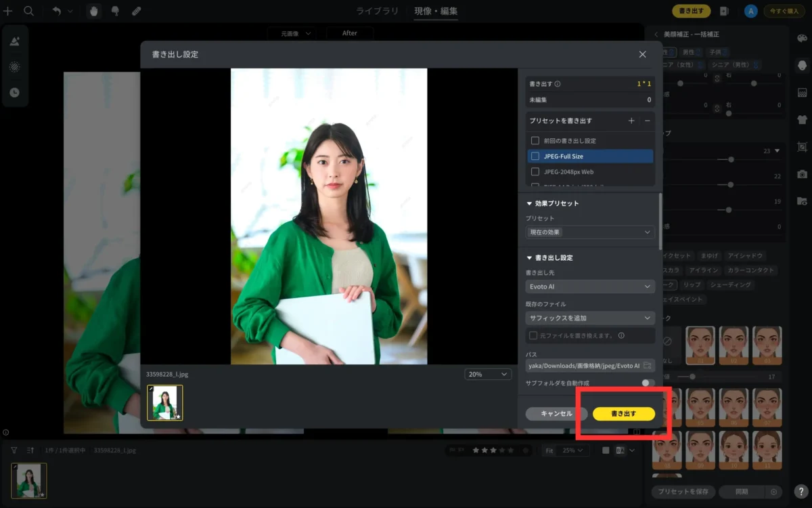Collapse the 効果プリセット section
This screenshot has width=812, height=508.
pyautogui.click(x=530, y=203)
